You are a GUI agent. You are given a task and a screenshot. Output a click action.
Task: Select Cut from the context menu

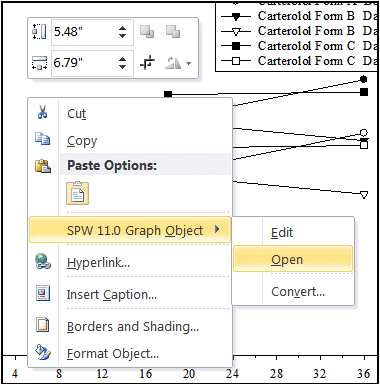tap(130, 114)
